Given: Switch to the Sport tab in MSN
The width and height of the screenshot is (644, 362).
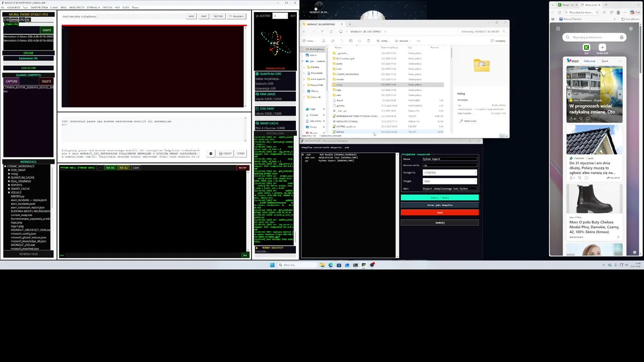Looking at the screenshot, I should point(605,61).
